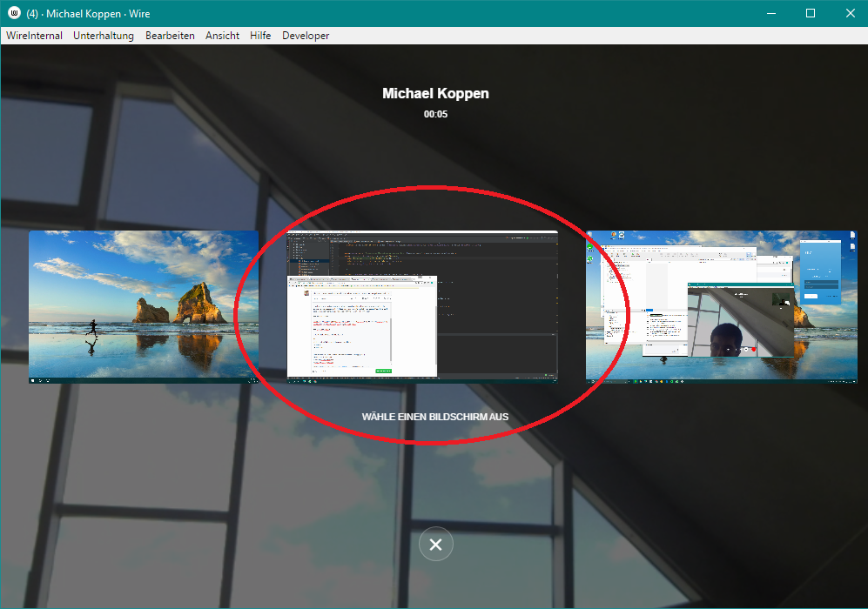Close the Wire window

[x=851, y=13]
